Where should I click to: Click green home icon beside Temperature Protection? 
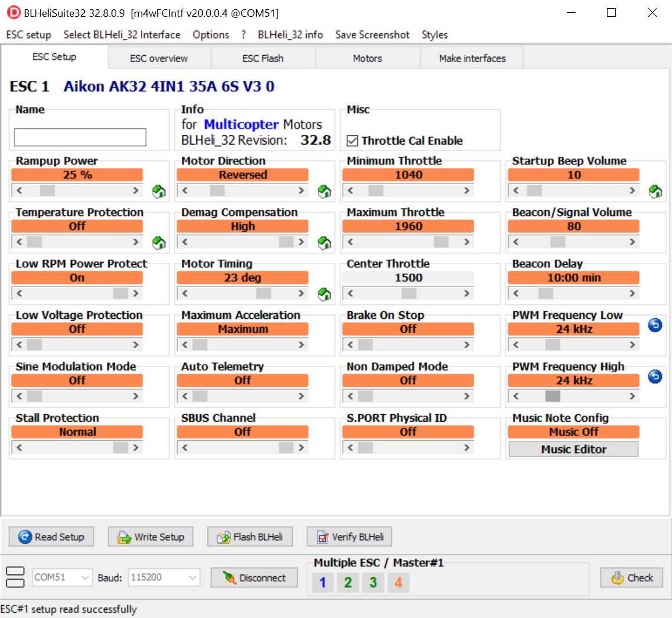coord(159,243)
